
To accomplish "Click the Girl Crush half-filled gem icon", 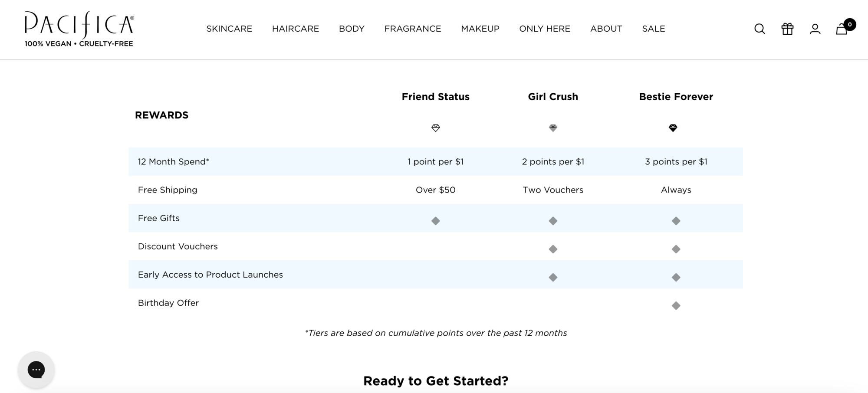I will [553, 128].
